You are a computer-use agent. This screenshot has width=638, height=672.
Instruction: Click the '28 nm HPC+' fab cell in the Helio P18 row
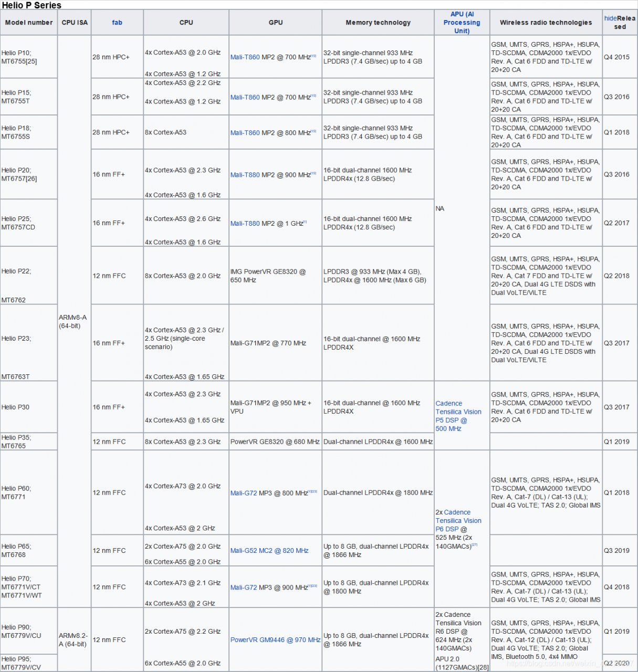click(117, 132)
